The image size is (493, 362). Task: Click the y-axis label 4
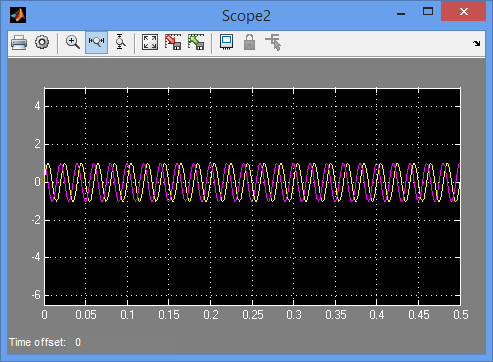(x=37, y=106)
